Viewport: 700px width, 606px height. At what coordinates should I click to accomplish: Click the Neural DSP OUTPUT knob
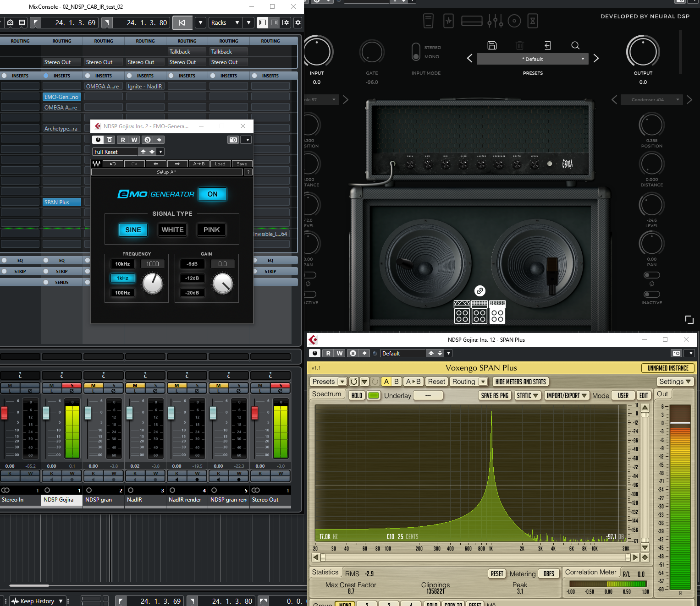coord(643,52)
